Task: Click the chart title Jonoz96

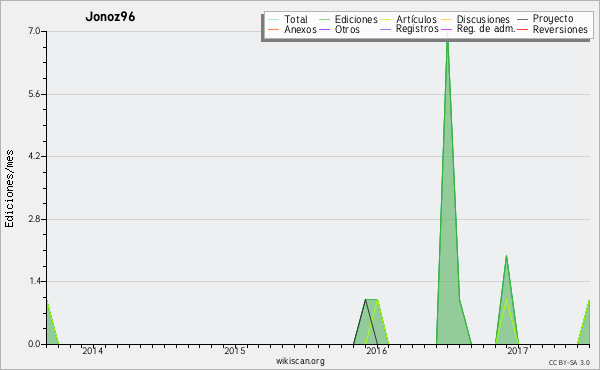Action: tap(110, 17)
